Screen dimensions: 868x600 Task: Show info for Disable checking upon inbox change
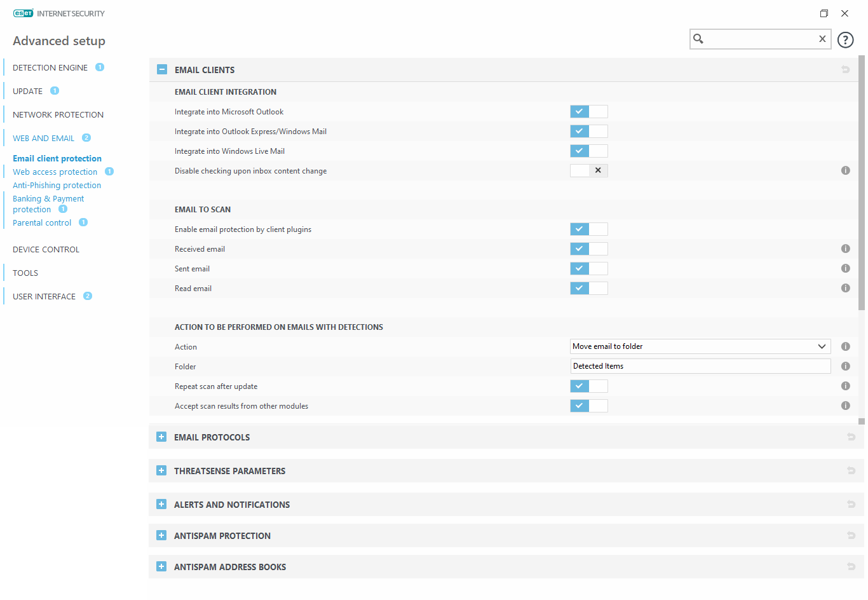coord(845,170)
